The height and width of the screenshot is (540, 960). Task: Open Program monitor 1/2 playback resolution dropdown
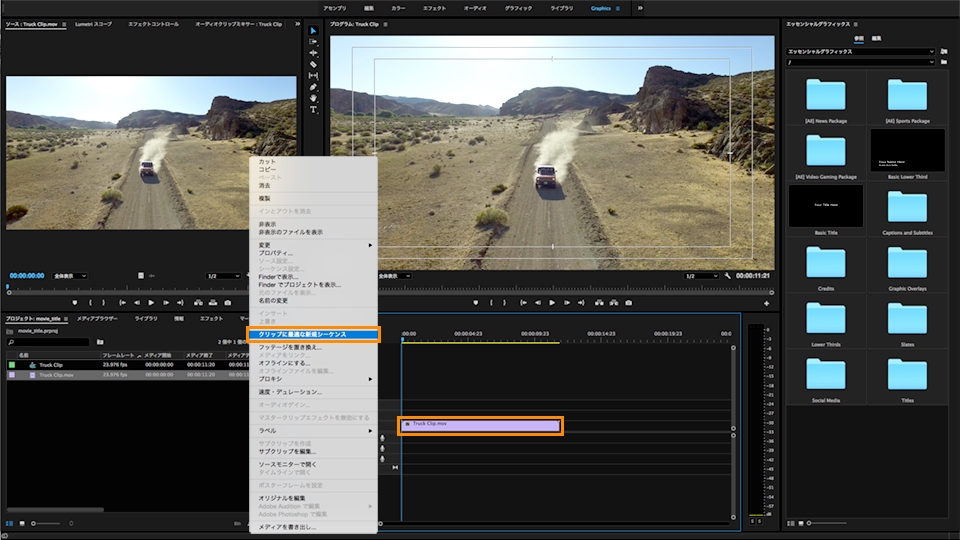point(700,275)
